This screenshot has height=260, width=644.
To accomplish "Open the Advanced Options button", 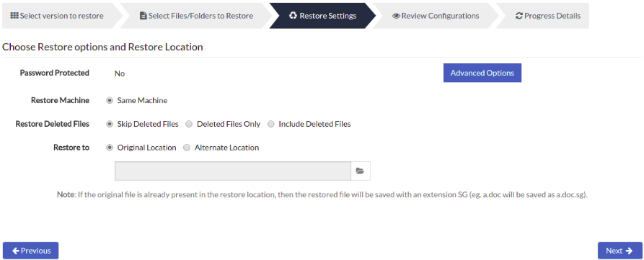I will click(x=482, y=73).
